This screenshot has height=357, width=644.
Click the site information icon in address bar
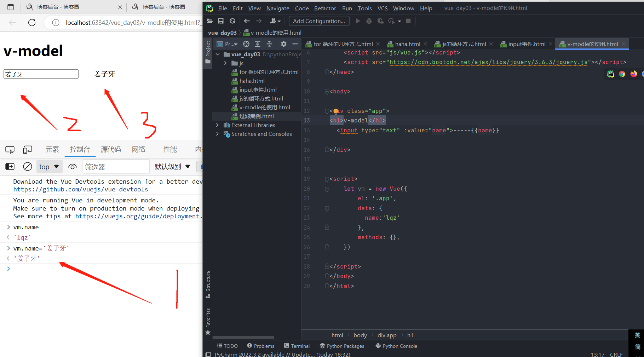(56, 23)
